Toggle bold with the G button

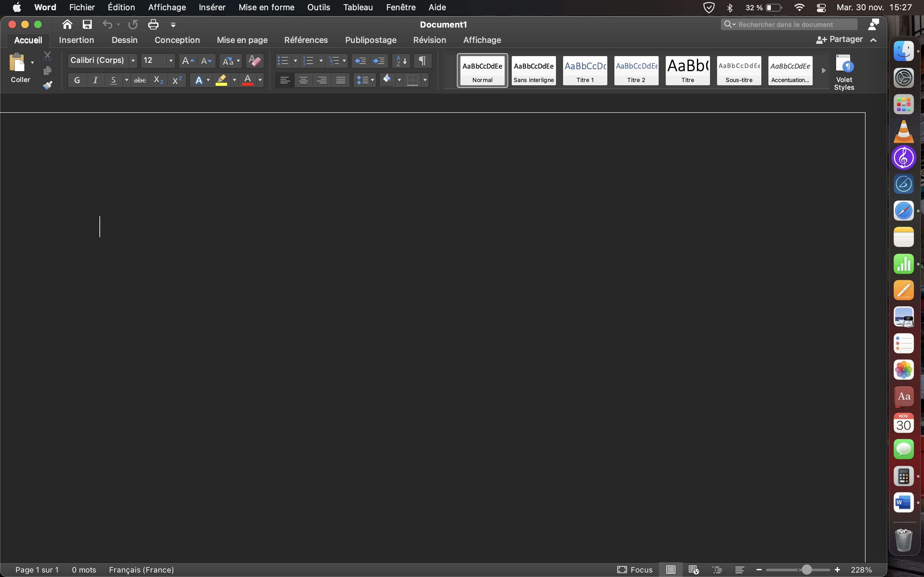[x=77, y=80]
